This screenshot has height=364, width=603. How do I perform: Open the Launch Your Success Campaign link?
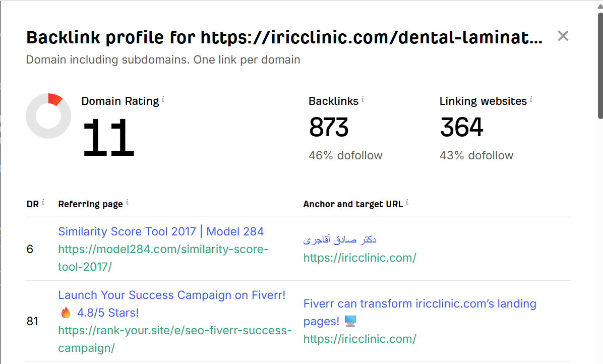coord(171,295)
